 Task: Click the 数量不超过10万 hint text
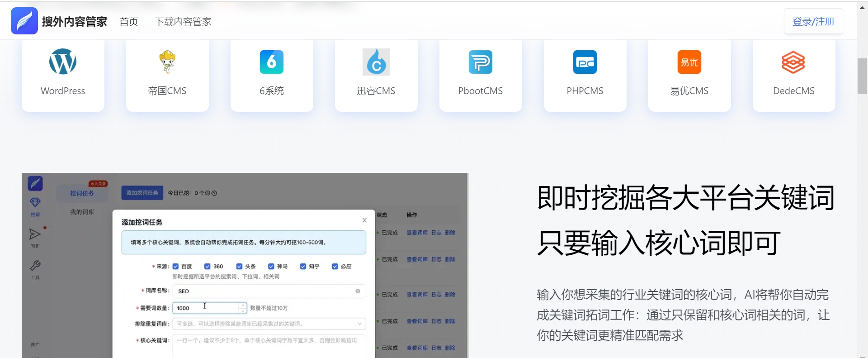(x=269, y=308)
